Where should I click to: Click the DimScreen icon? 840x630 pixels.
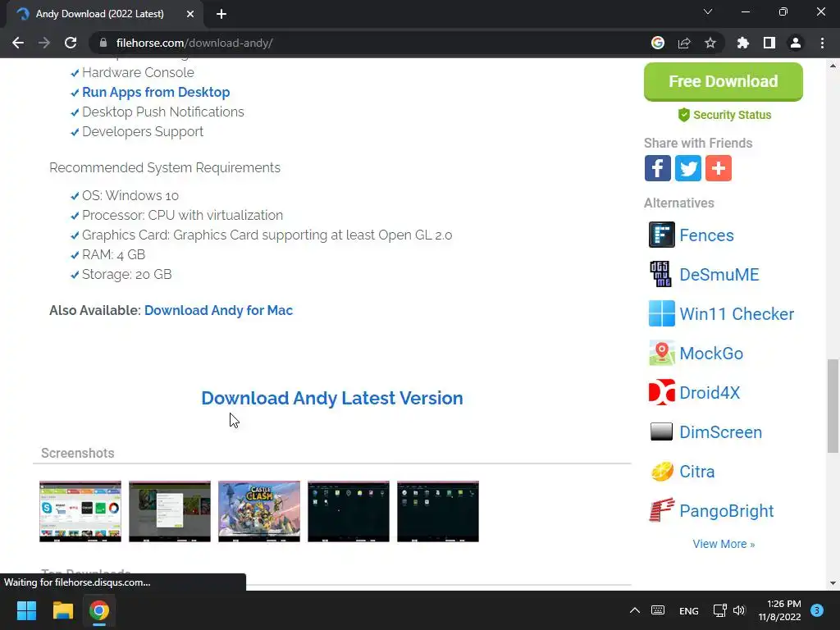click(x=662, y=431)
